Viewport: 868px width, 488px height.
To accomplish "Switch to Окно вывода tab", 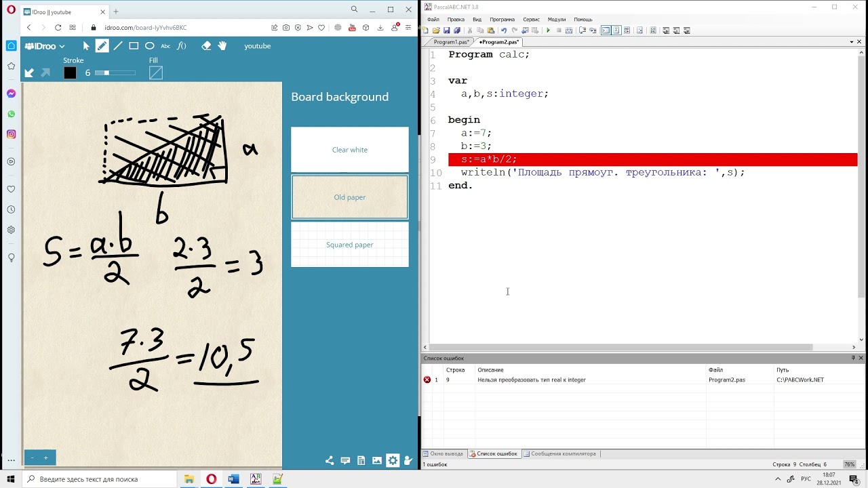I will pyautogui.click(x=443, y=454).
